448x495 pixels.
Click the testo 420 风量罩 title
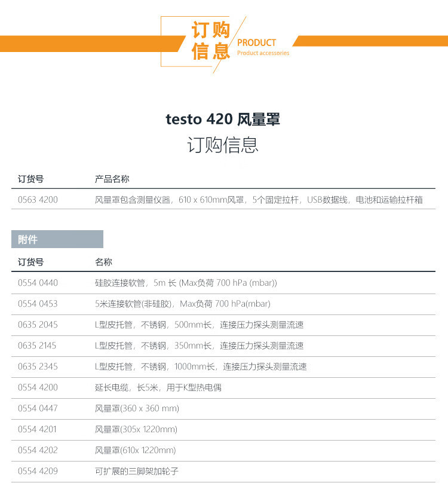click(223, 120)
